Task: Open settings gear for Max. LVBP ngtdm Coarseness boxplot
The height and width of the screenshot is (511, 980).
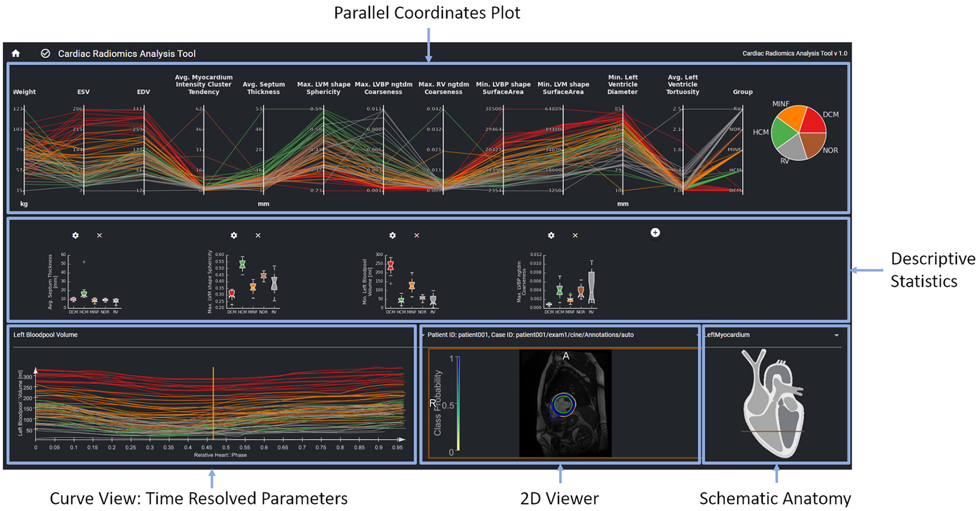Action: coord(551,236)
